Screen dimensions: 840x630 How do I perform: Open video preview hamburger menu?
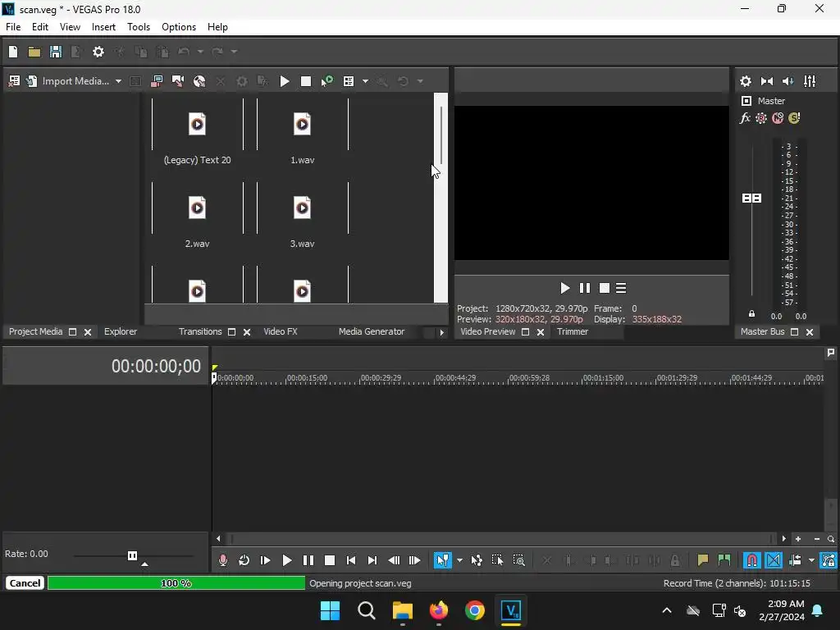[x=621, y=288]
